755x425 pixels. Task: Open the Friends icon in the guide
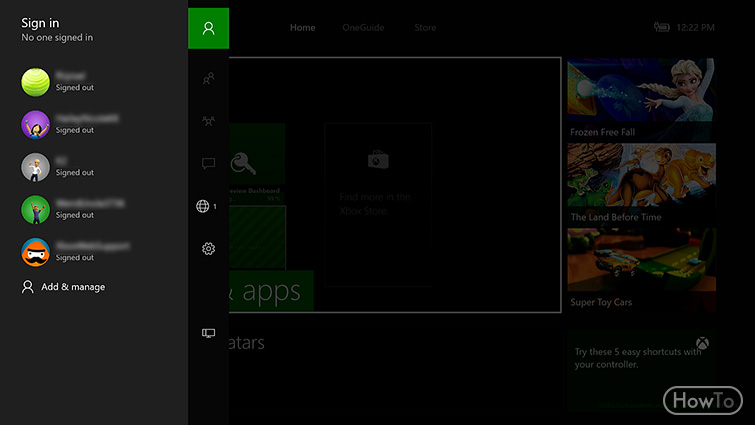(208, 78)
